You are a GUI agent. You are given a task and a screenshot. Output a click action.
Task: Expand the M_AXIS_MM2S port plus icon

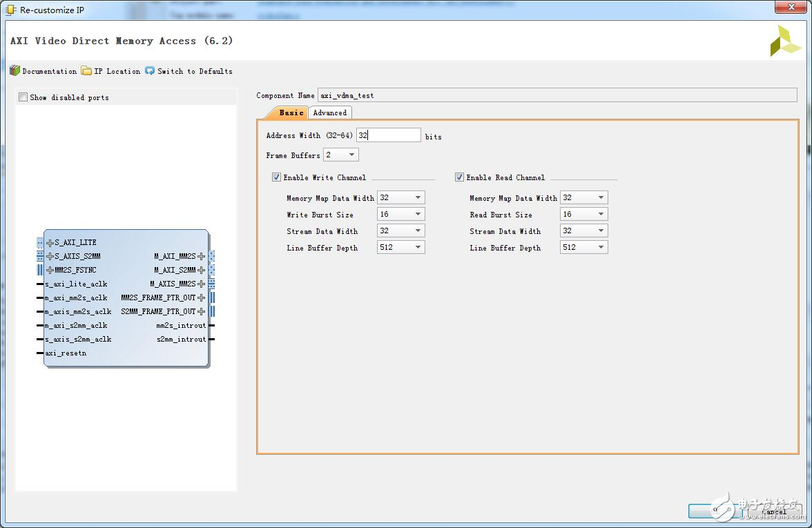(201, 284)
